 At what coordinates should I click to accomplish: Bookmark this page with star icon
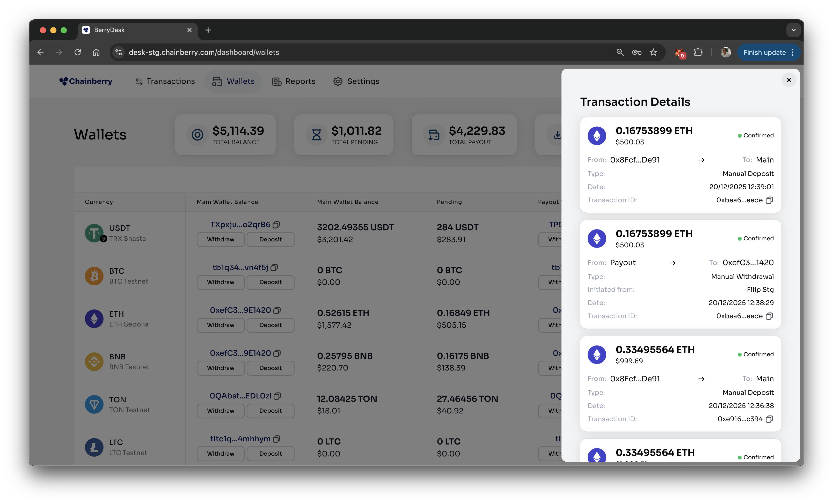tap(653, 52)
